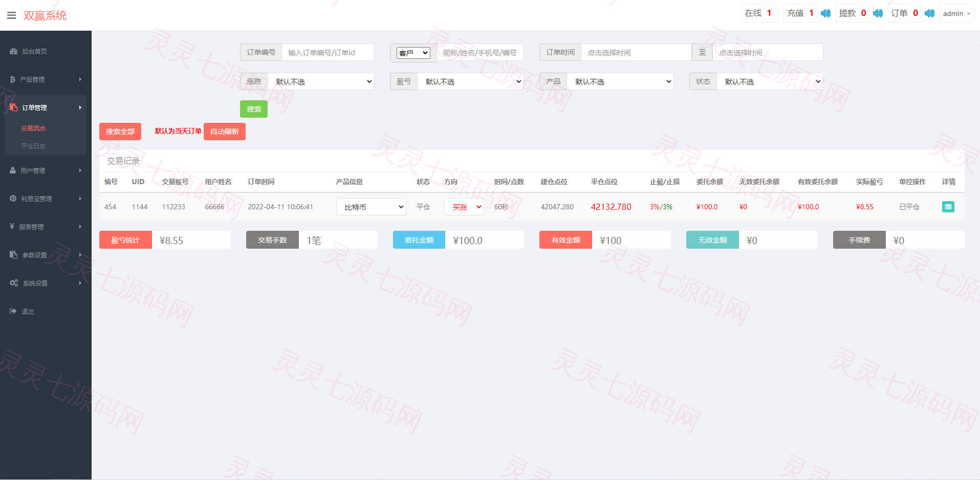Viewport: 980px width, 480px height.
Task: Open the 状态 filter dropdown
Action: pos(770,81)
